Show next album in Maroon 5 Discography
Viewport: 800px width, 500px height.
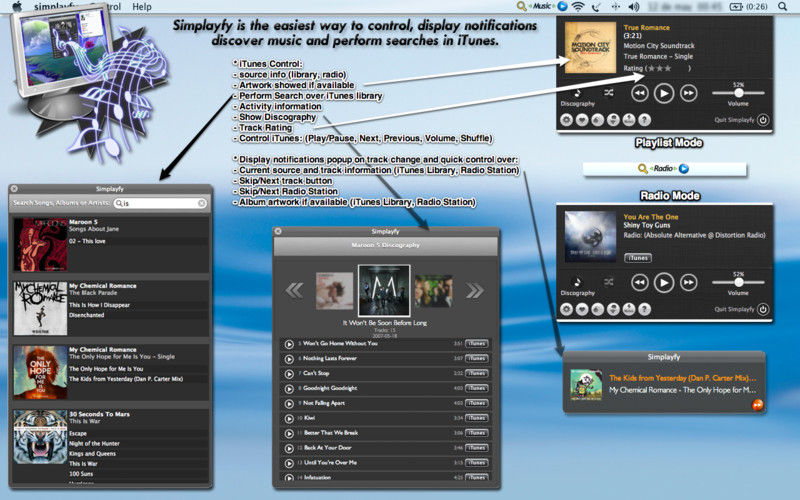point(474,290)
